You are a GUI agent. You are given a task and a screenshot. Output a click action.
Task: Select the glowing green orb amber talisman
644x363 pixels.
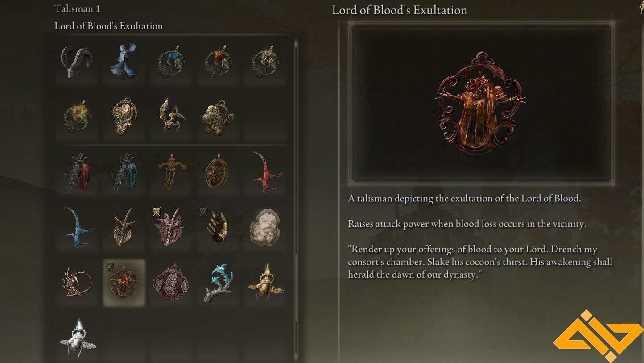pos(78,116)
